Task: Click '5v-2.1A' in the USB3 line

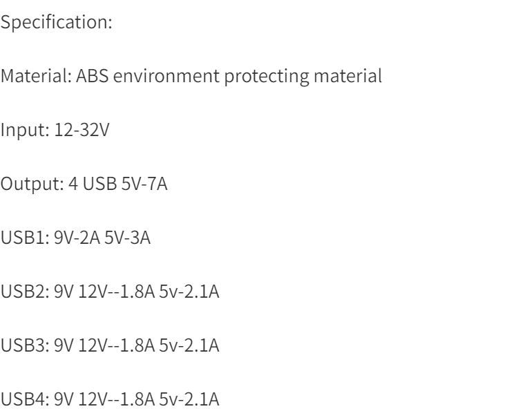Action: tap(189, 345)
